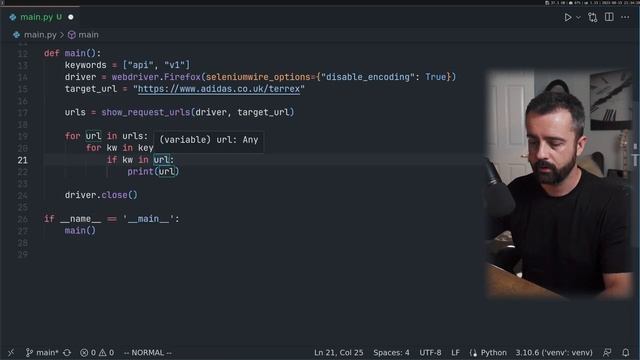Open problems panel via errors count

[88, 353]
